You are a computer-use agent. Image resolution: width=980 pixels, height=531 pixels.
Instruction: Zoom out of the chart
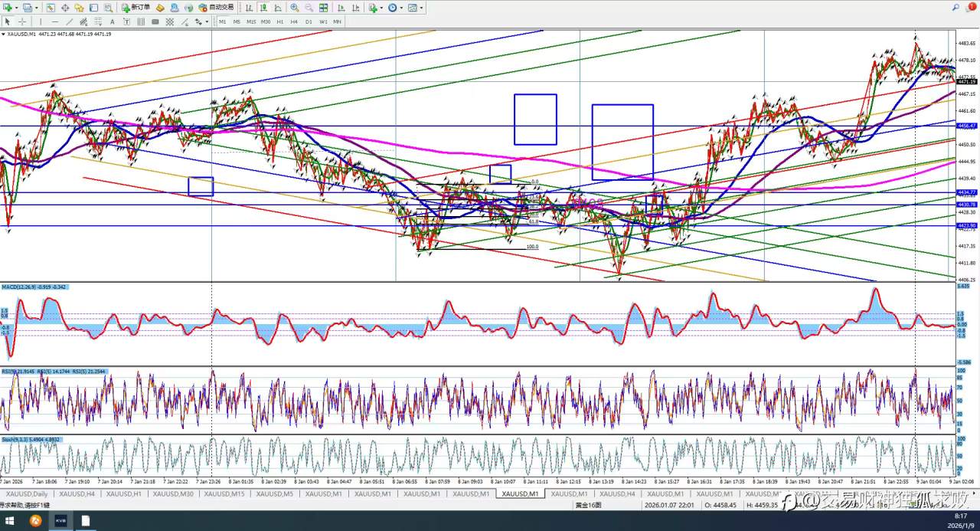(309, 8)
